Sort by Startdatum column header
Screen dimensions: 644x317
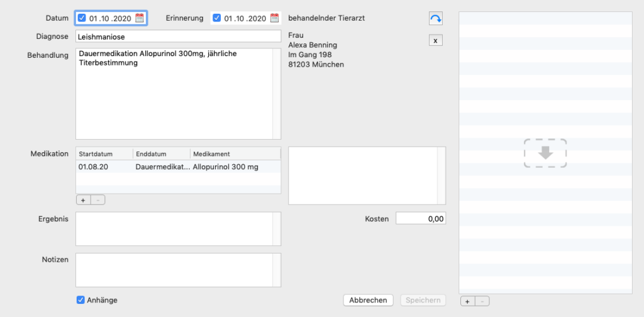click(104, 154)
